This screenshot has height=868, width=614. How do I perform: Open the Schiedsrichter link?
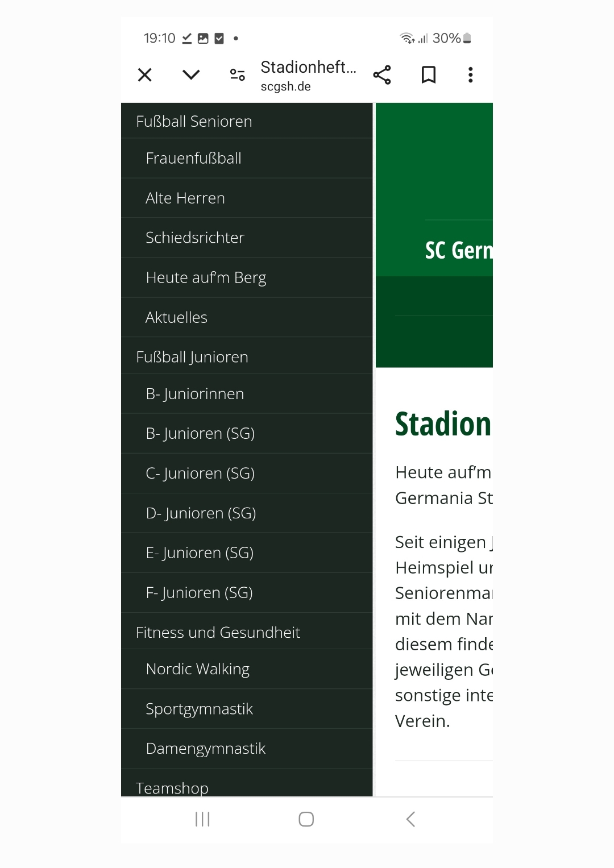pos(195,238)
